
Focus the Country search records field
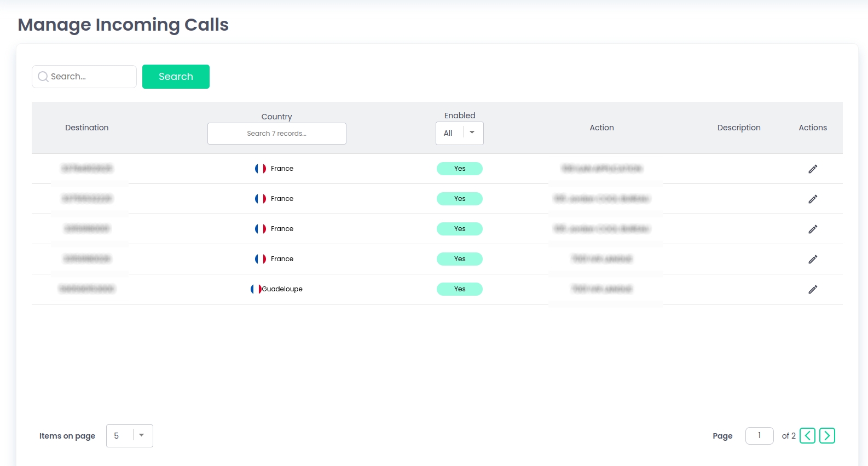click(276, 134)
